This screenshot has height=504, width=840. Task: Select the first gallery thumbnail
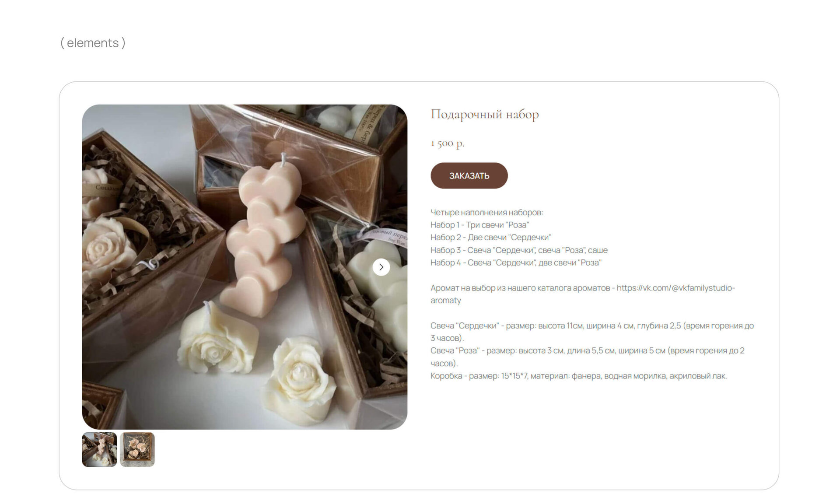coord(99,449)
